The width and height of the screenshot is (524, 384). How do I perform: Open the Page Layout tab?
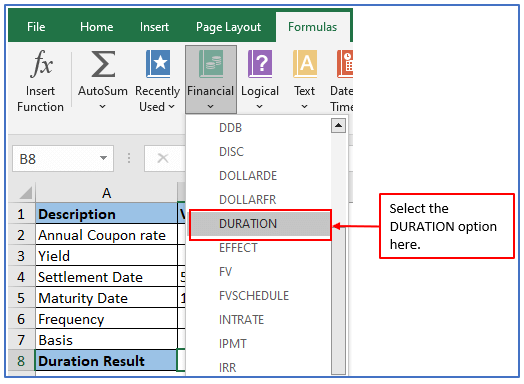(x=229, y=27)
